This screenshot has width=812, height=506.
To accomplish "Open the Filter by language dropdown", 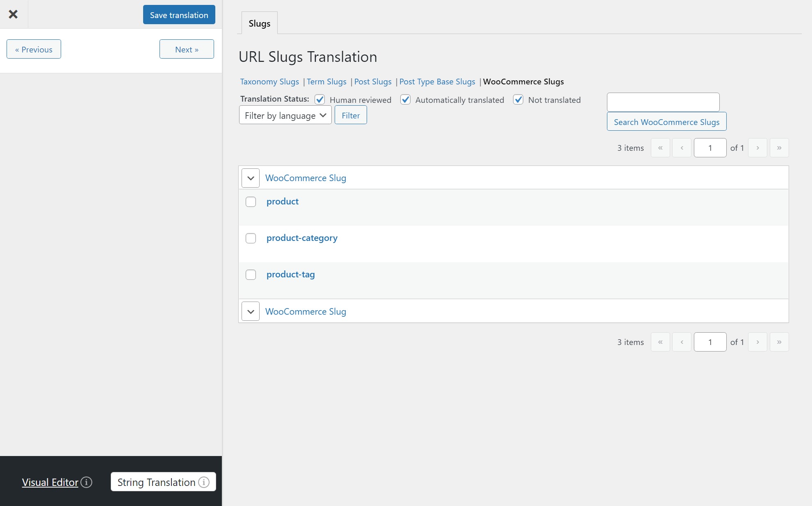I will tap(285, 115).
